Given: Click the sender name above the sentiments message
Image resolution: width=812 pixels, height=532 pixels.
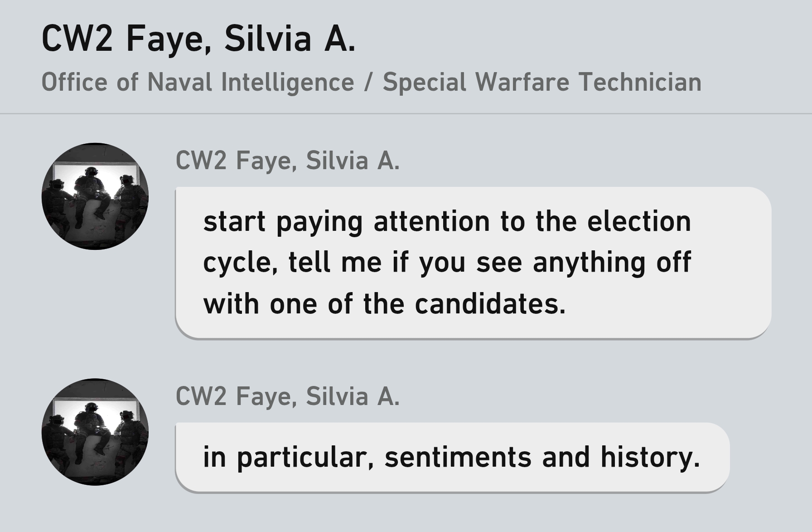Looking at the screenshot, I should tap(287, 396).
